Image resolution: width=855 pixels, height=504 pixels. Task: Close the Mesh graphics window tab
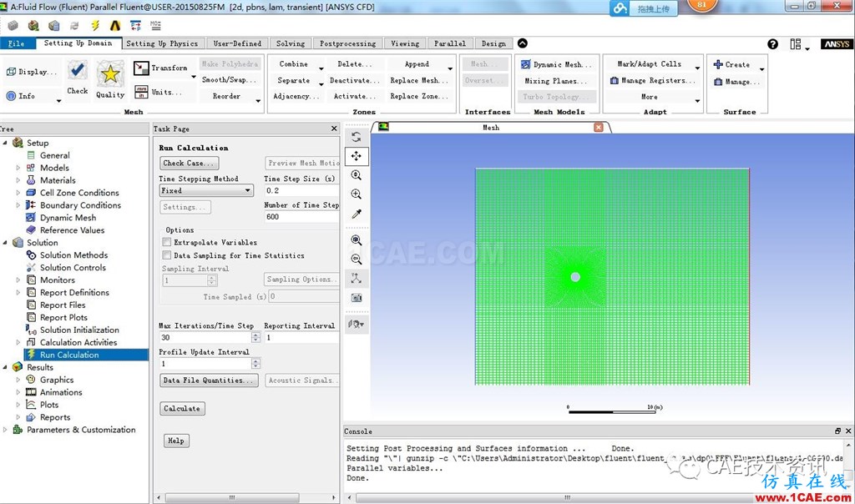click(x=598, y=127)
